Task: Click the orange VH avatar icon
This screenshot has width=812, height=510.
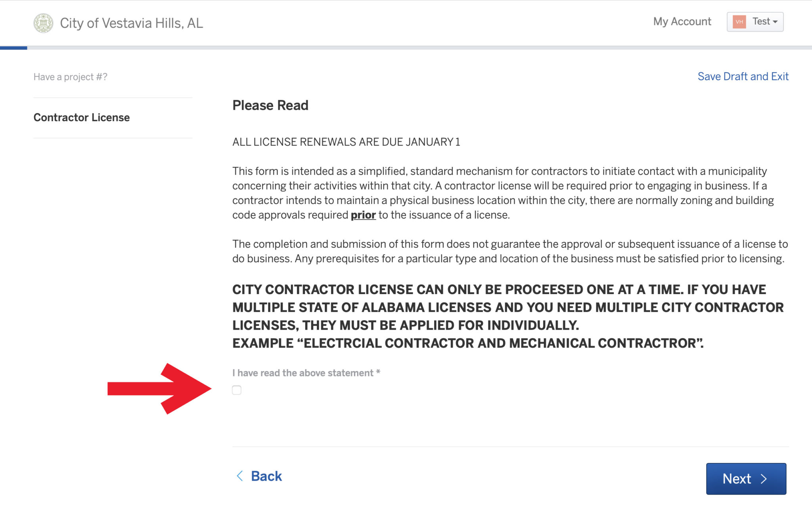Action: tap(739, 22)
